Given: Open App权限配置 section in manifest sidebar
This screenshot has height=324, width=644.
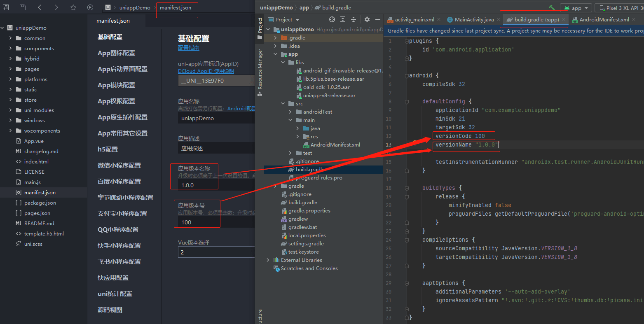Looking at the screenshot, I should tap(116, 101).
